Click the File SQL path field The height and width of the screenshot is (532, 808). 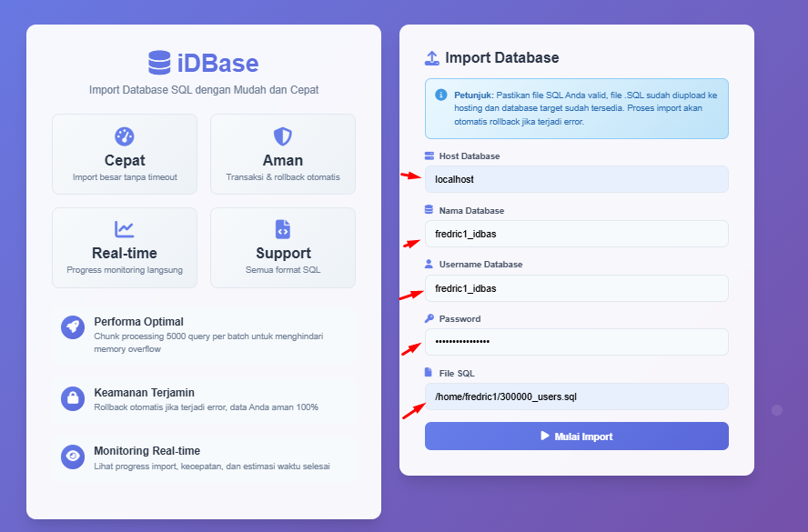point(576,396)
